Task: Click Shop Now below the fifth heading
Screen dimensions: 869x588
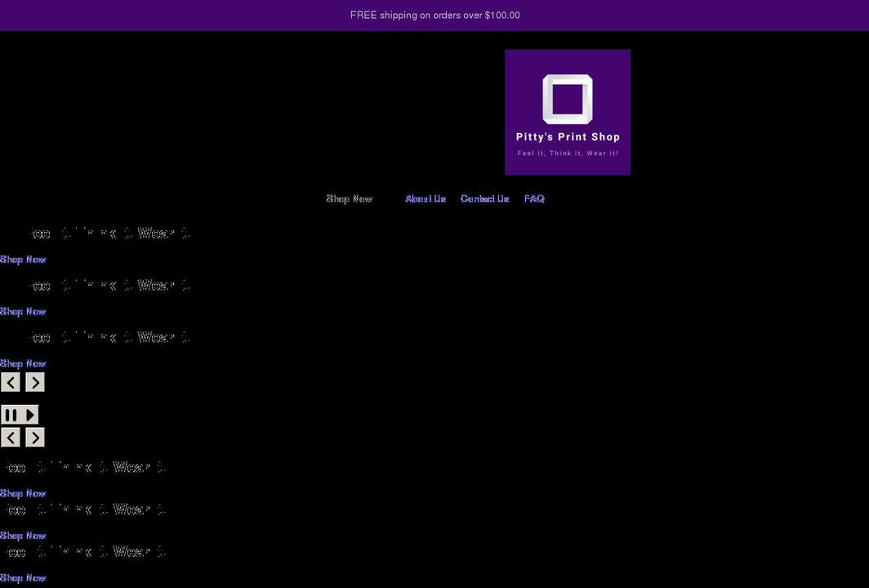Action: pyautogui.click(x=23, y=535)
